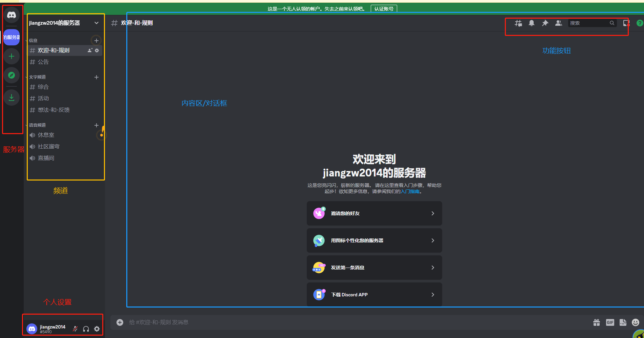The width and height of the screenshot is (644, 338).
Task: Open Download Apps icon in server sidebar
Action: pyautogui.click(x=12, y=98)
